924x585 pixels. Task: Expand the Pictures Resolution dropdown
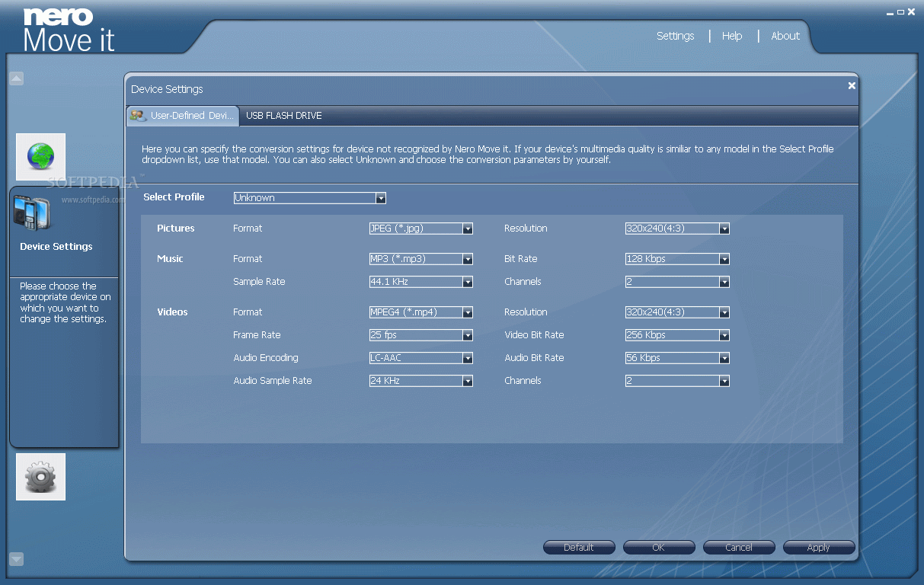click(x=677, y=229)
